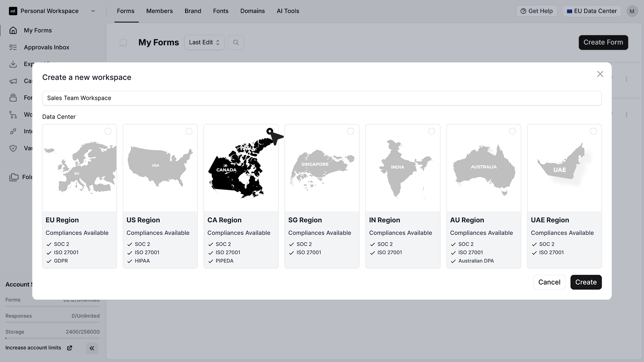This screenshot has width=644, height=362.
Task: Click the Get Help button
Action: pyautogui.click(x=536, y=11)
